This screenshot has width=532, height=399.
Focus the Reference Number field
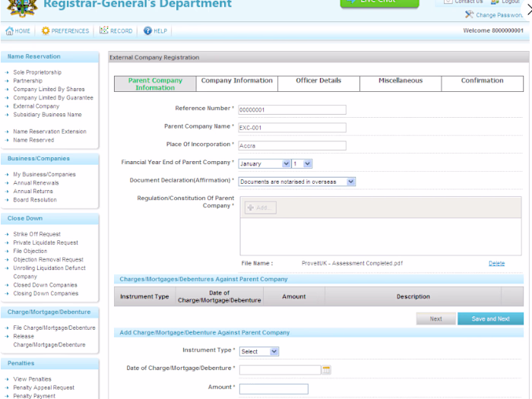pos(292,109)
